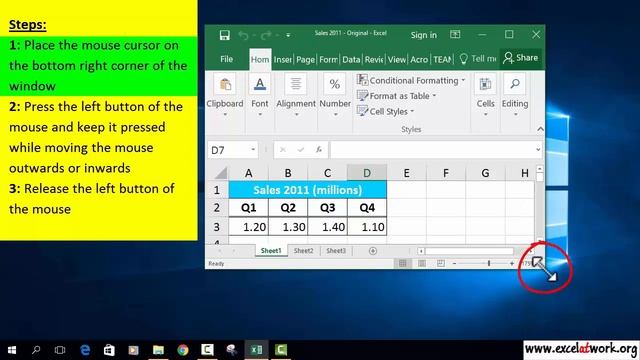Click the zoom in plus button
The width and height of the screenshot is (640, 360).
click(512, 264)
